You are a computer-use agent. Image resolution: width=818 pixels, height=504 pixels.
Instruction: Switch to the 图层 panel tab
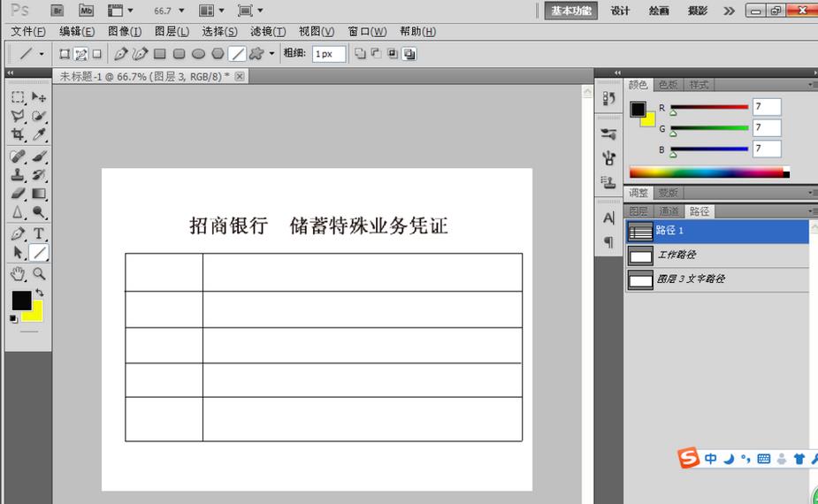point(638,211)
